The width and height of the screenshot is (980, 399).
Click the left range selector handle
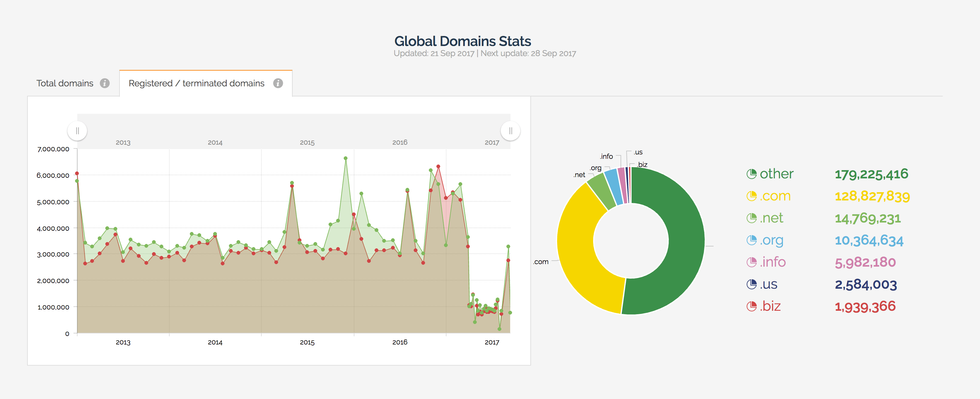[x=77, y=130]
